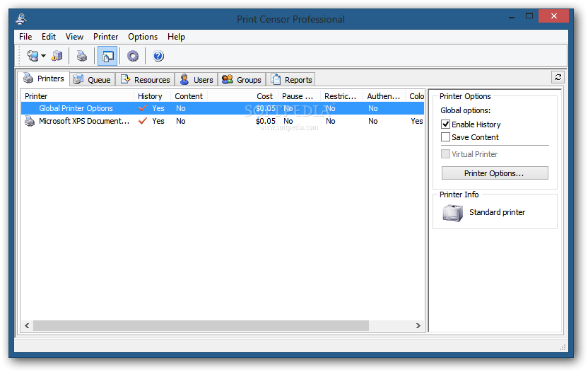588x372 pixels.
Task: Open the View menu
Action: click(x=74, y=37)
